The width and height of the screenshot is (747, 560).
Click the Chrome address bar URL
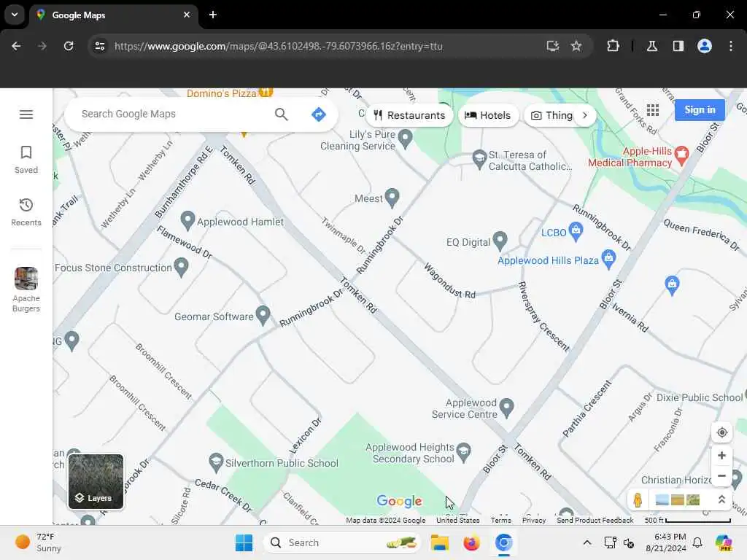[278, 46]
